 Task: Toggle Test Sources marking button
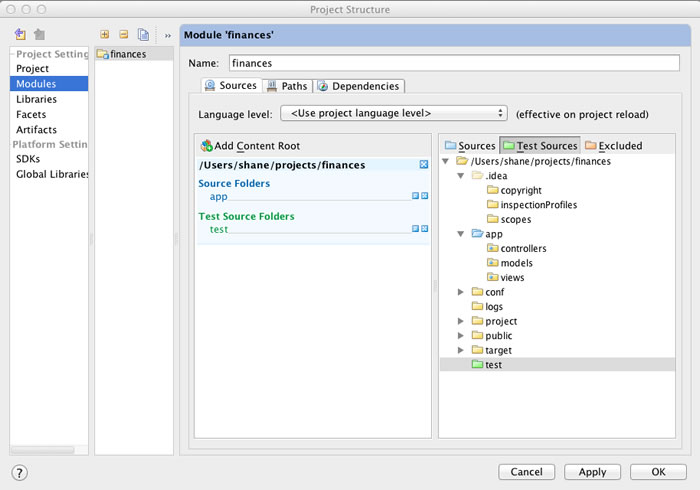coord(540,146)
